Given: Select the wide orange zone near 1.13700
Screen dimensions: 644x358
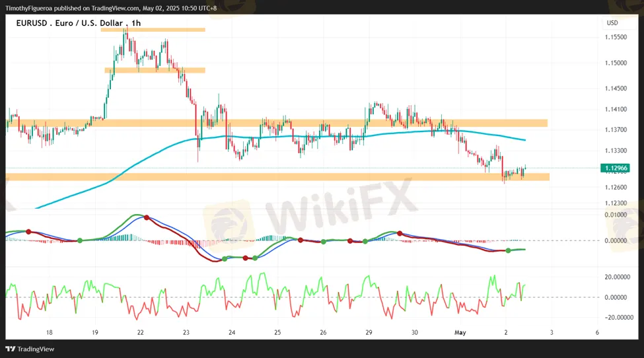Looking at the screenshot, I should point(277,123).
